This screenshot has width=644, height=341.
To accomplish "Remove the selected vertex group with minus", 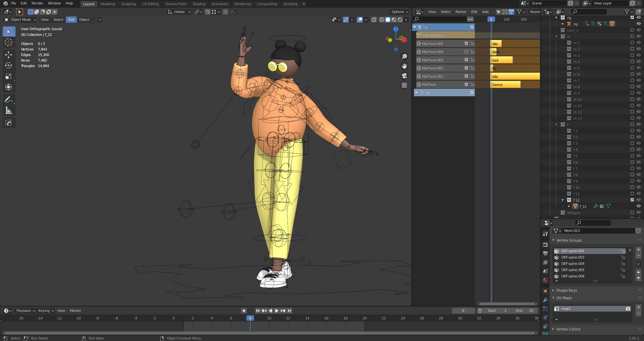I will point(639,256).
